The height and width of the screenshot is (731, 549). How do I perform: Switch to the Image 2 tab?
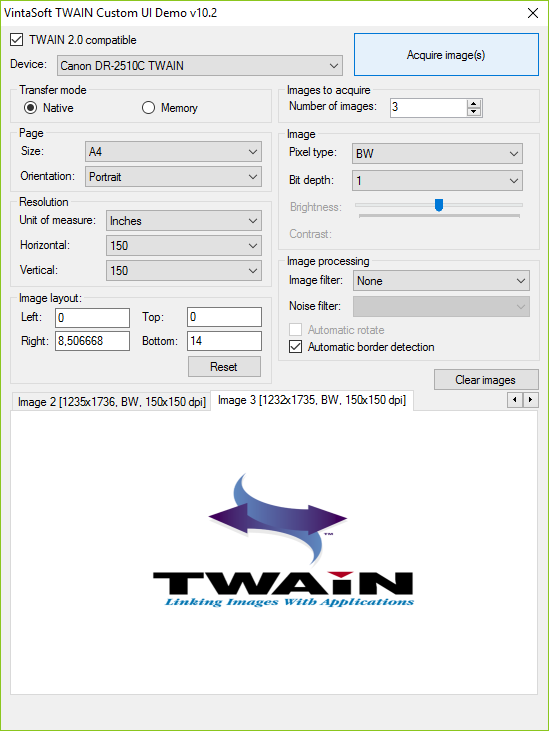pyautogui.click(x=111, y=402)
